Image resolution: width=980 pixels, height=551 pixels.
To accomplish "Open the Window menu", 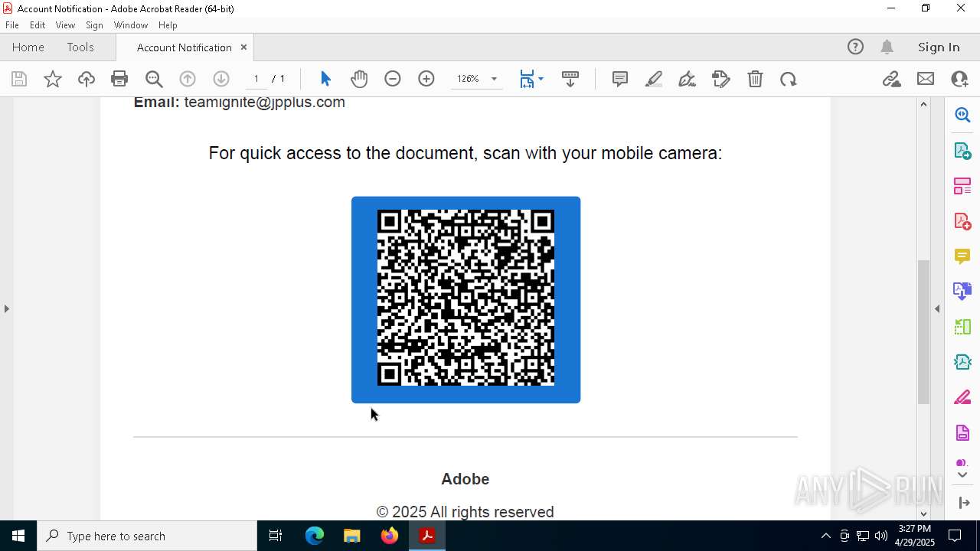I will pos(131,25).
